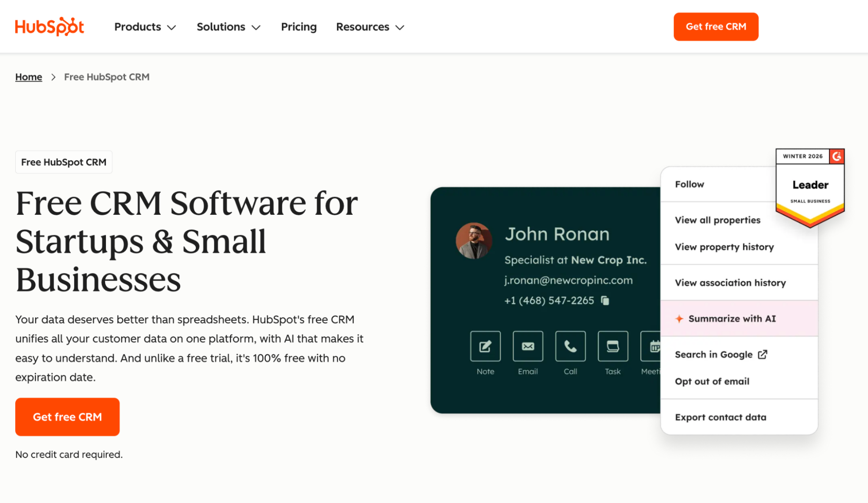Click the Free CRM Software main heading
The width and height of the screenshot is (868, 503).
187,241
